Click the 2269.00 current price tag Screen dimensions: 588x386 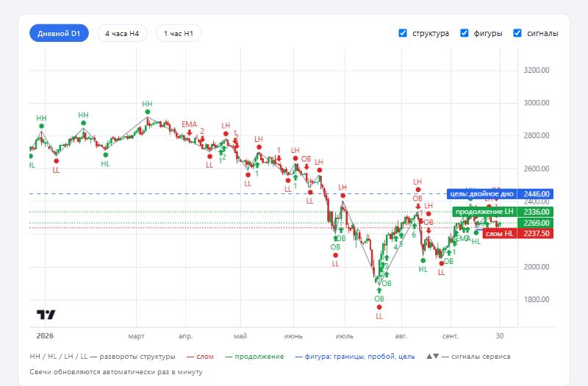(536, 223)
